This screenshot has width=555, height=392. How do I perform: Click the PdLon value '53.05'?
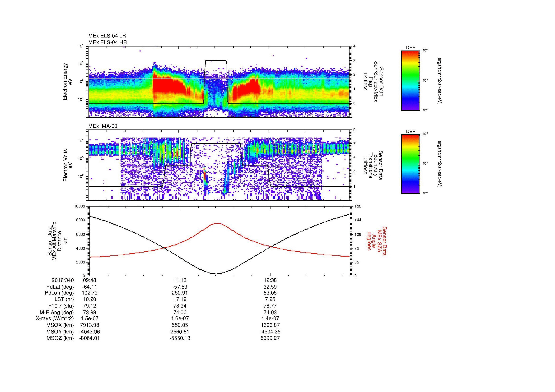[x=270, y=293]
